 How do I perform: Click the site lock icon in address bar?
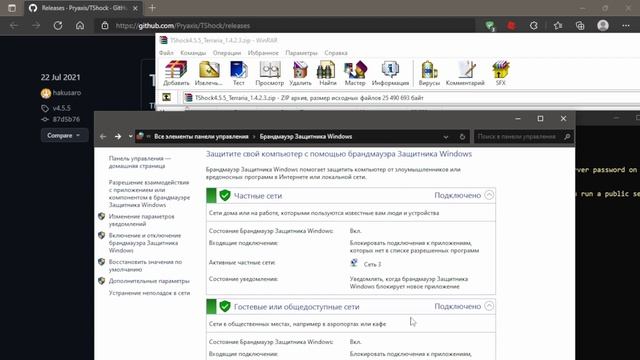point(105,25)
